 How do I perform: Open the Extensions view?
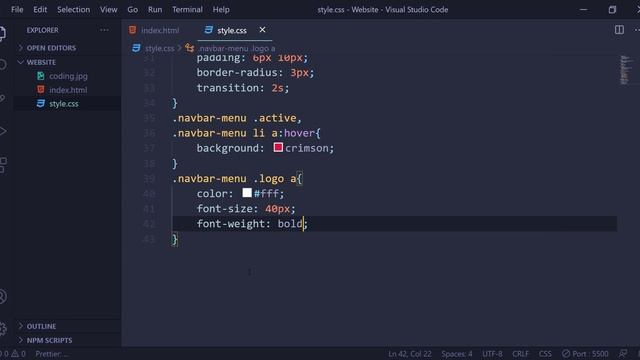(x=3, y=165)
